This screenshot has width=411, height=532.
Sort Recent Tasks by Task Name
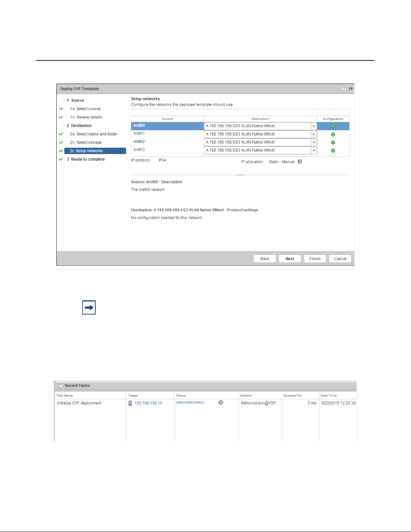click(90, 395)
